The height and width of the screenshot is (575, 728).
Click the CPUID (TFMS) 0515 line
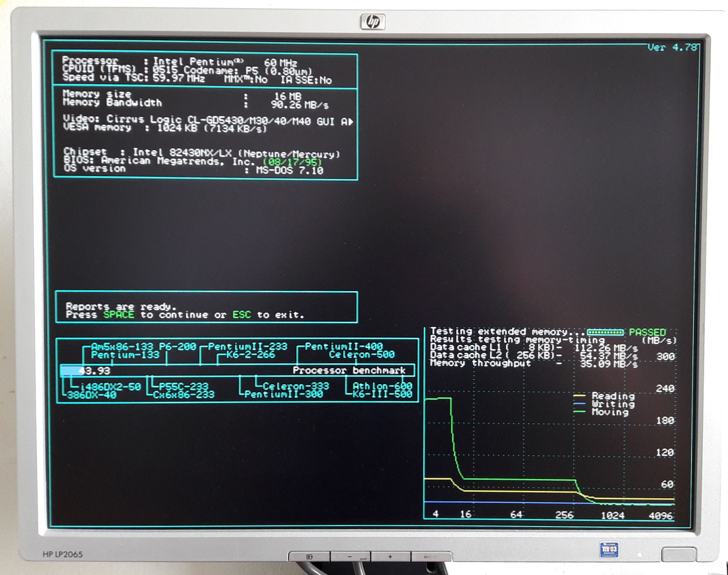pos(187,70)
